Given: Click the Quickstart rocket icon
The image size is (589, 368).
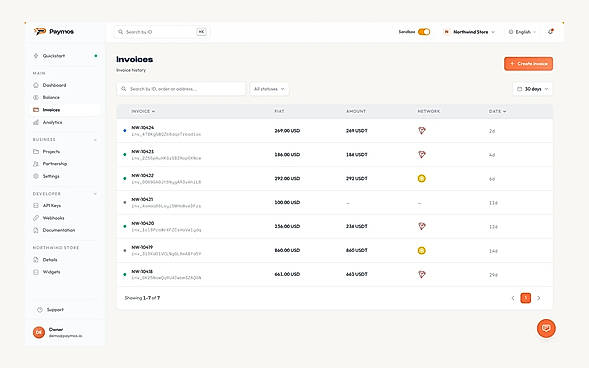Looking at the screenshot, I should point(36,56).
